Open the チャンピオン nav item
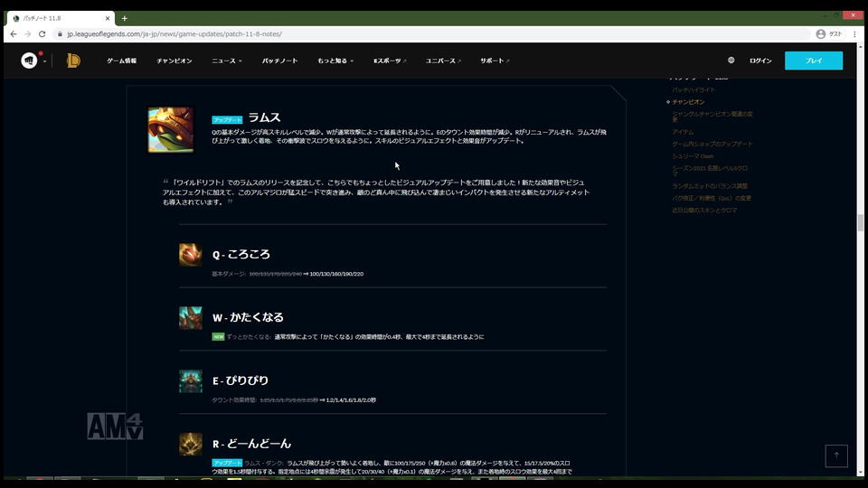868x488 pixels. point(175,61)
